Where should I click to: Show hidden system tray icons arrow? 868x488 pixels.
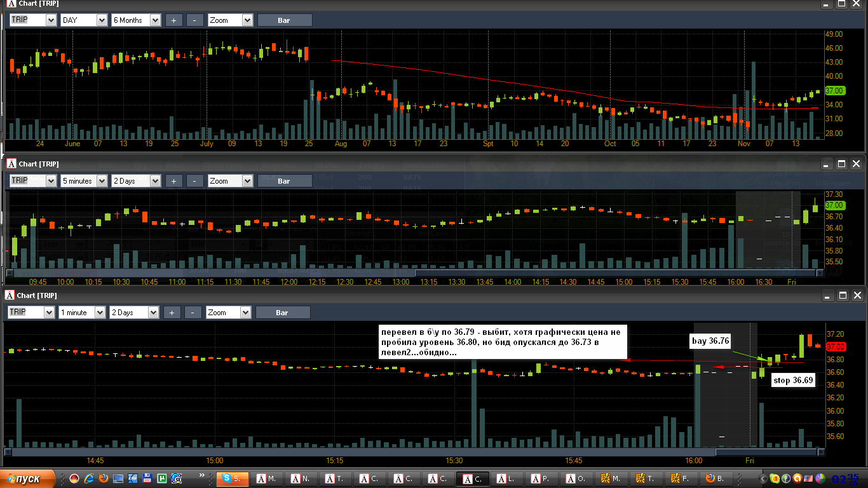[763, 478]
